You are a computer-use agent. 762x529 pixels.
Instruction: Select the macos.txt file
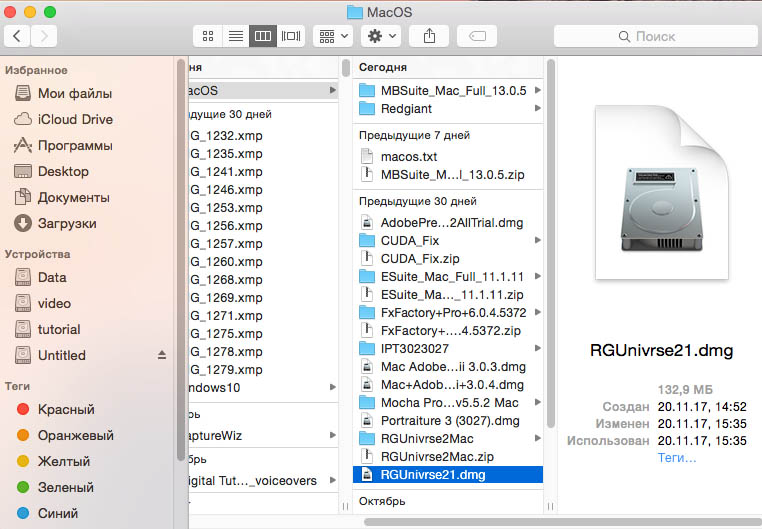[448, 156]
